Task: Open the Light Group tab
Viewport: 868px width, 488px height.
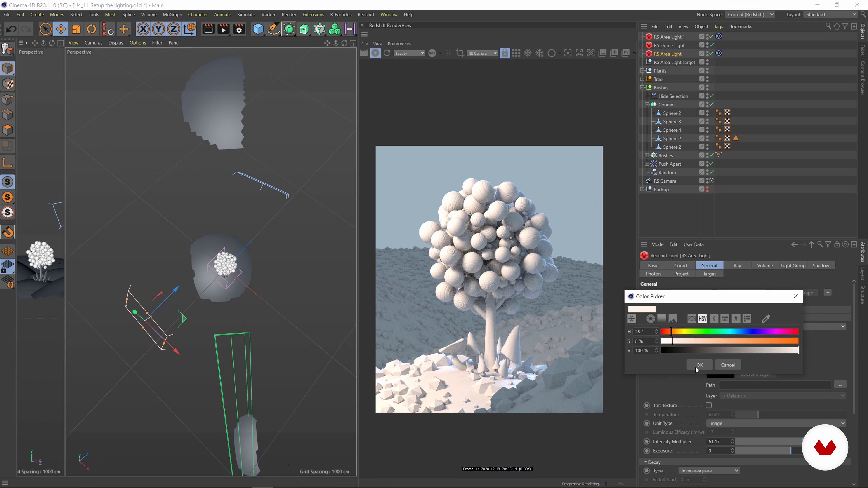Action: tap(793, 266)
